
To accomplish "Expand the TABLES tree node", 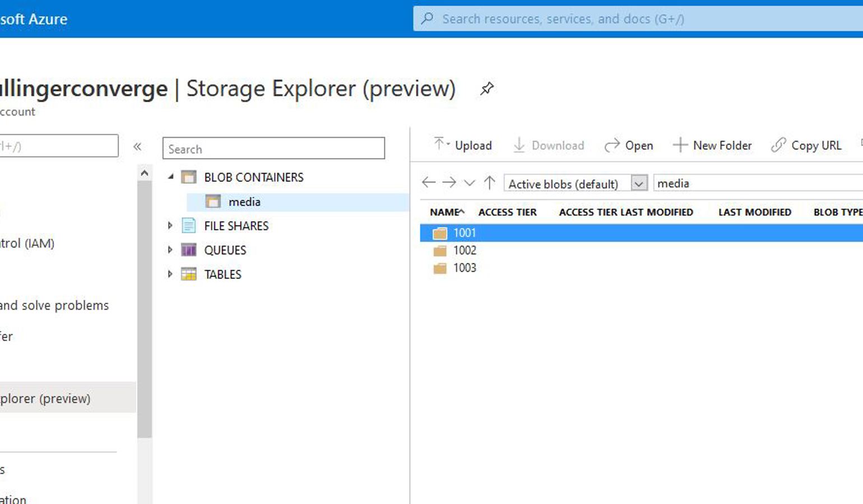I will tap(170, 274).
